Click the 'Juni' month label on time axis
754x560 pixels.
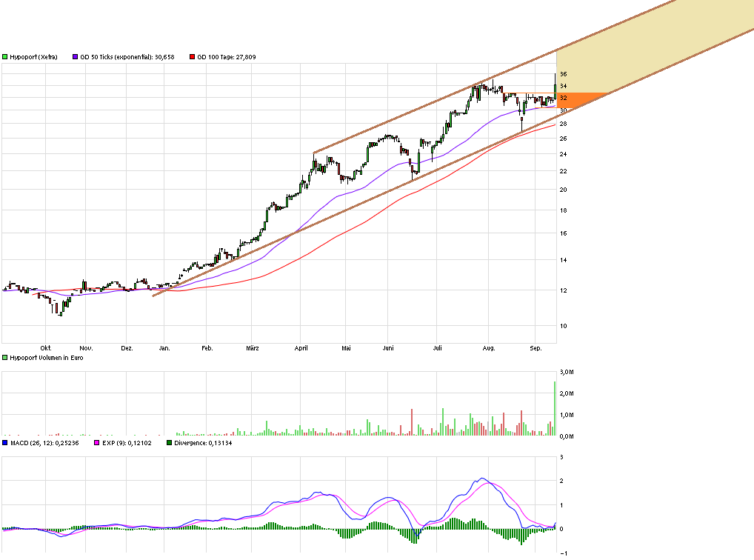388,348
